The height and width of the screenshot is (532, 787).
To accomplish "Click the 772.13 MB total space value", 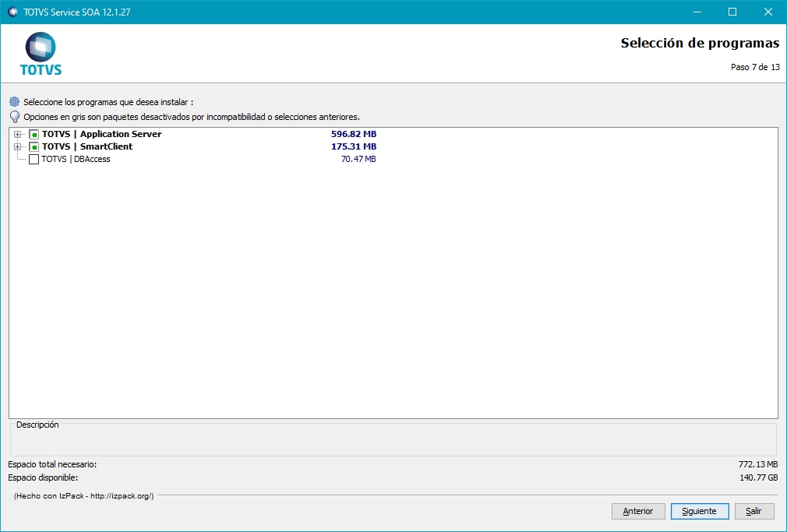I will click(x=758, y=464).
